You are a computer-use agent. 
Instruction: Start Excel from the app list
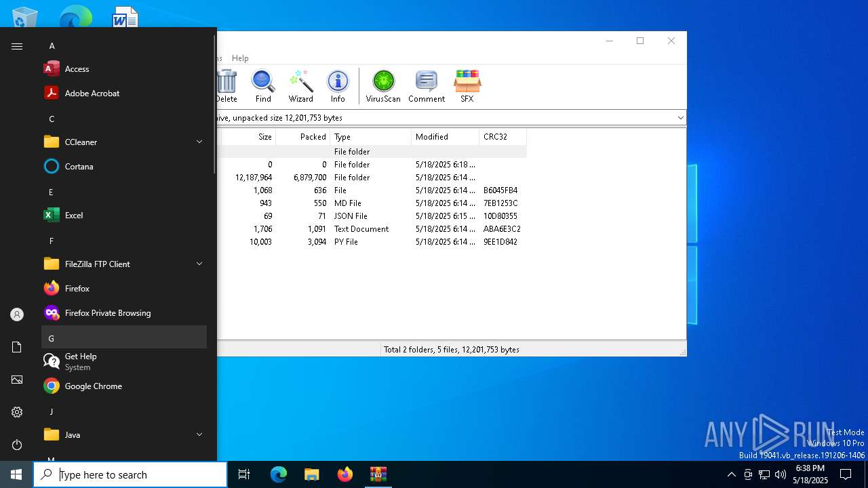coord(124,215)
